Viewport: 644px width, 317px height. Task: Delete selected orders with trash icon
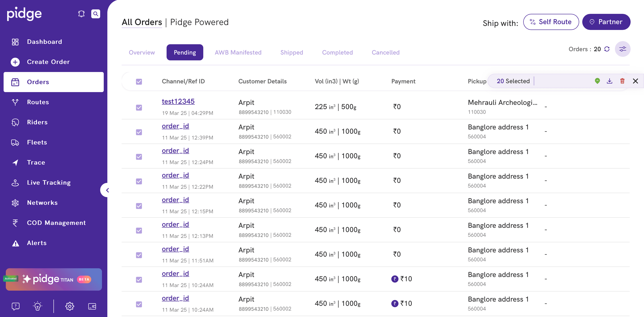(622, 81)
